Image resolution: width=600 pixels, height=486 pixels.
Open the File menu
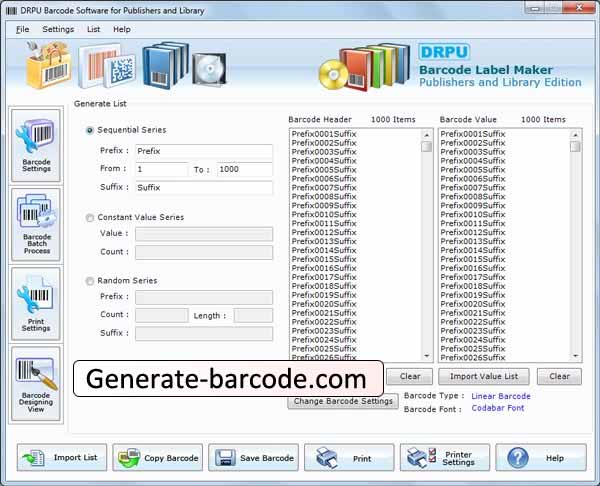22,29
